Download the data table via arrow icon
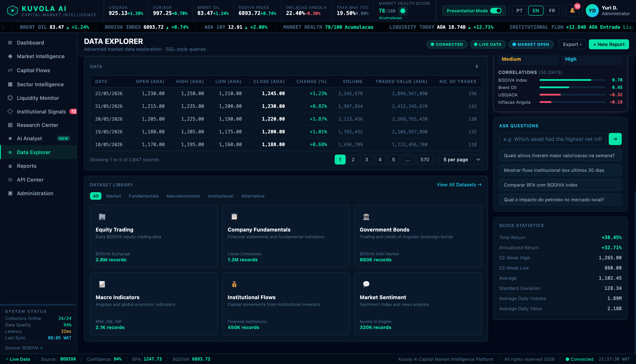Screen dimensions: 636x364 [x=477, y=67]
